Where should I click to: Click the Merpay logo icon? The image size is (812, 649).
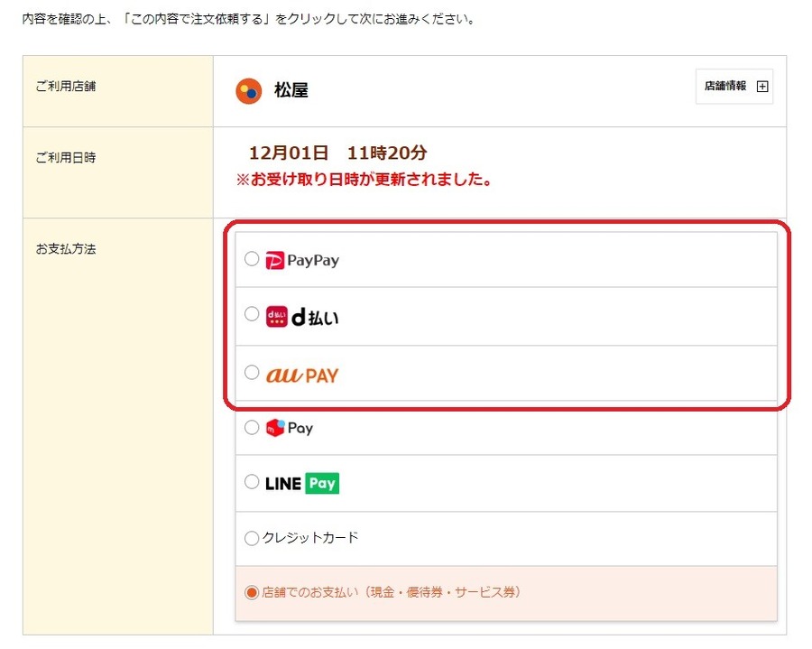click(275, 428)
